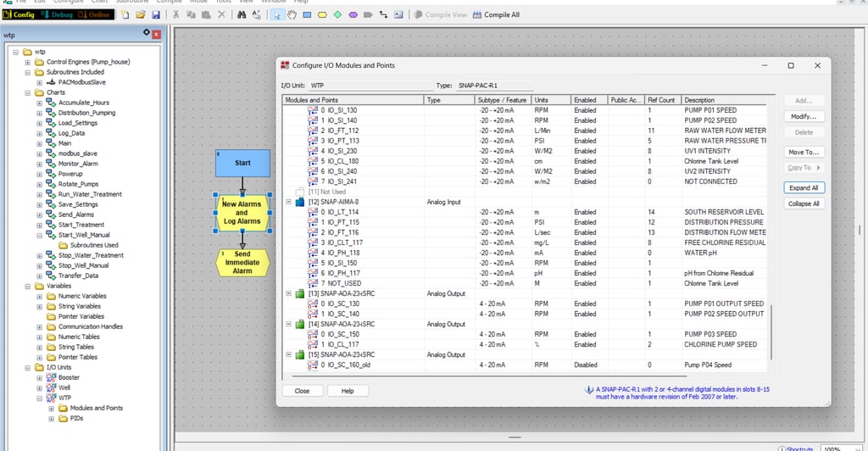
Task: Click the Modify... button
Action: tap(804, 116)
